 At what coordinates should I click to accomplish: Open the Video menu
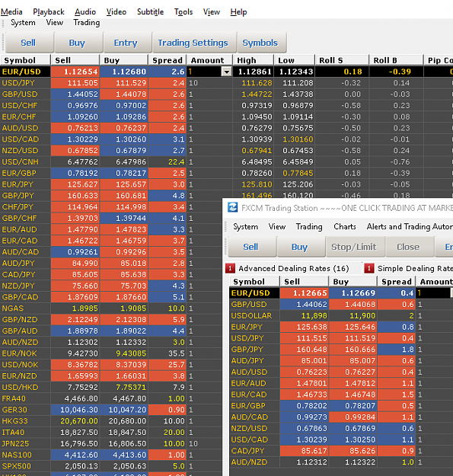tap(116, 12)
